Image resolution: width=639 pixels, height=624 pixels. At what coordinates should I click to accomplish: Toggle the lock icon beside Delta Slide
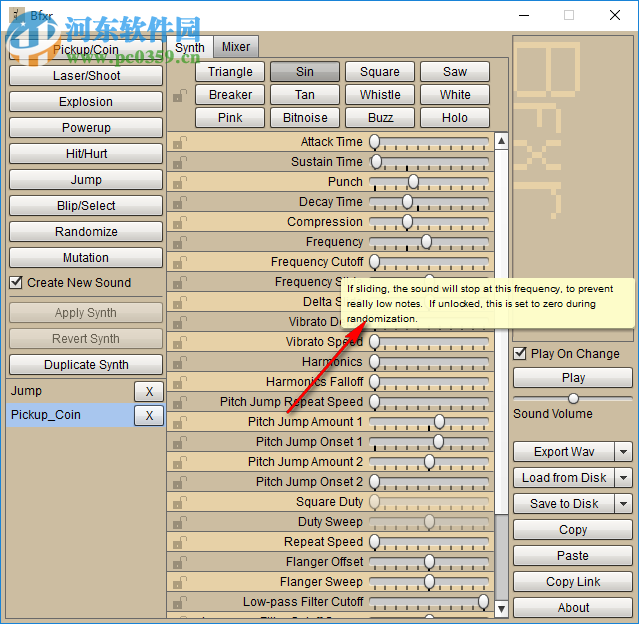click(x=179, y=302)
